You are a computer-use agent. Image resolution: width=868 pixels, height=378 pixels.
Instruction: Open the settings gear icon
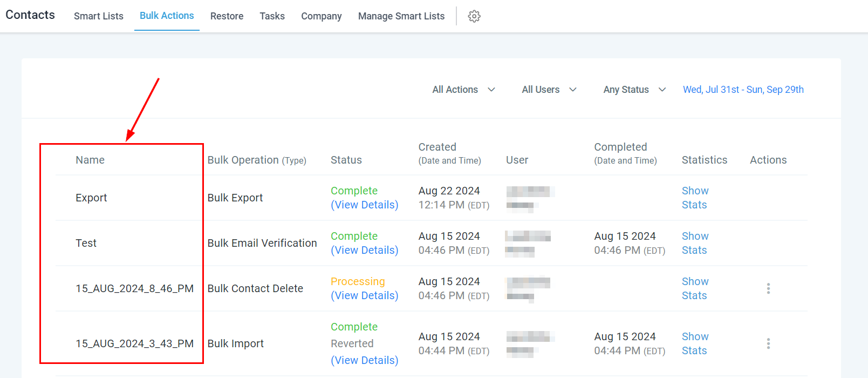click(474, 16)
